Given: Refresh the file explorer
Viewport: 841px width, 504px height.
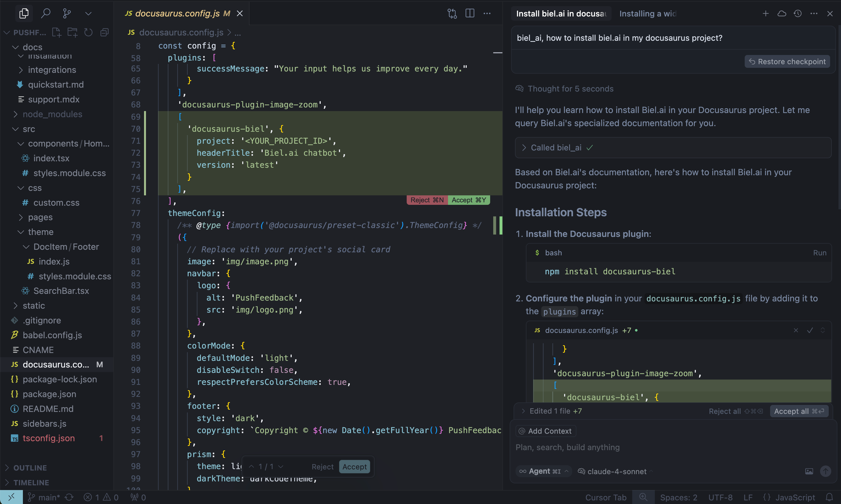Looking at the screenshot, I should 88,32.
